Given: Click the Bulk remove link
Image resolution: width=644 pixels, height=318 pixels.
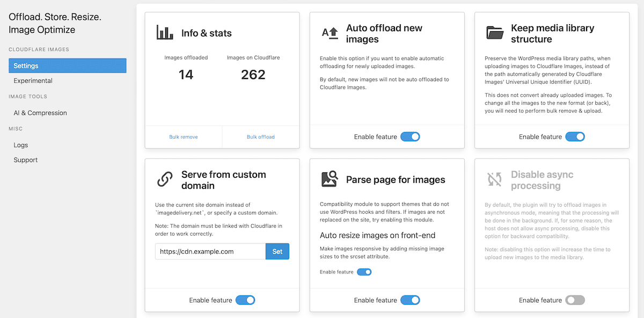Looking at the screenshot, I should (x=184, y=137).
